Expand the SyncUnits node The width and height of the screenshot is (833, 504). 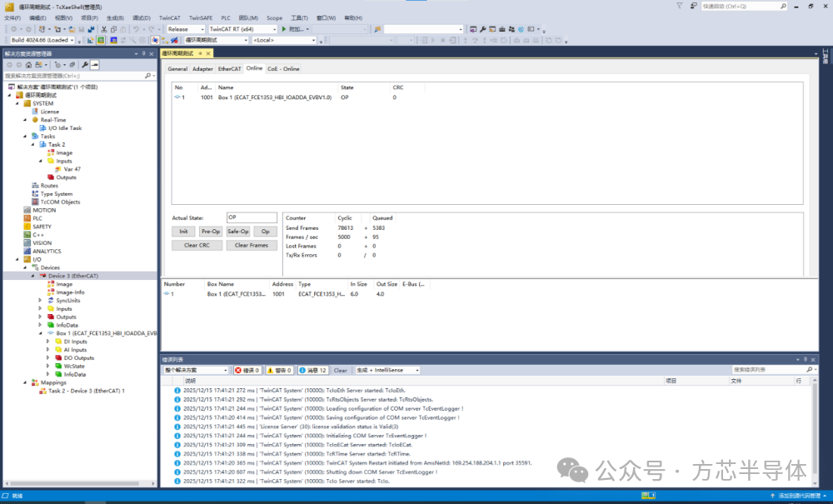pos(40,301)
